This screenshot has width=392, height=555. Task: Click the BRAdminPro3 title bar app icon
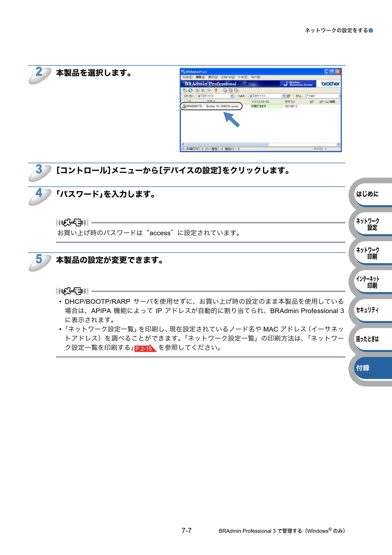point(183,72)
